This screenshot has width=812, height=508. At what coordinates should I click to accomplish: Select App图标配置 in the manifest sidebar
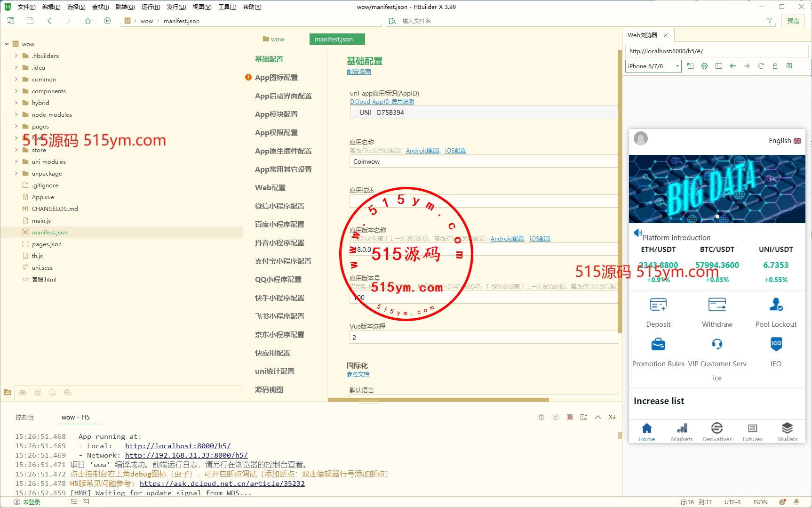pyautogui.click(x=276, y=78)
